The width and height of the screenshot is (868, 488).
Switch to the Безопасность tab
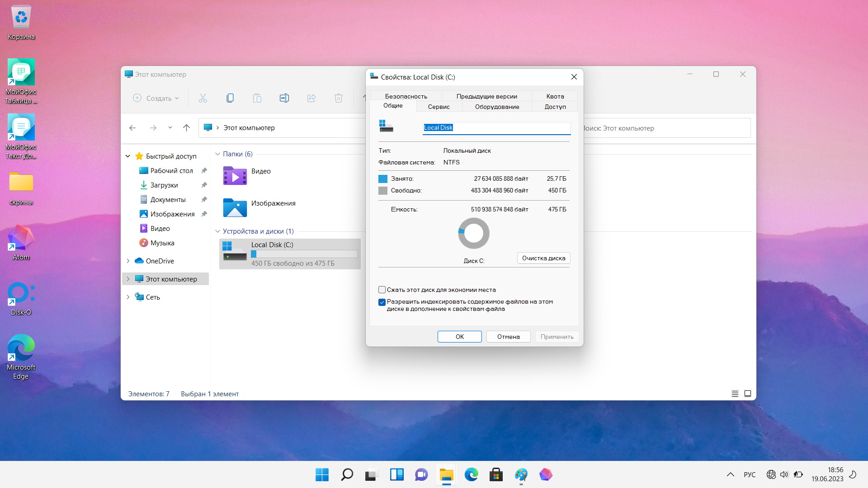click(x=406, y=96)
